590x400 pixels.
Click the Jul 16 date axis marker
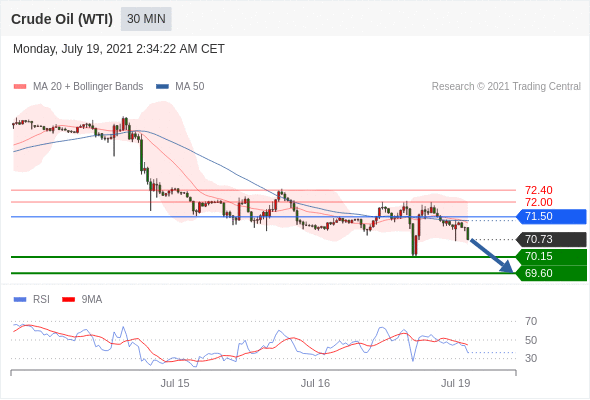[x=315, y=383]
